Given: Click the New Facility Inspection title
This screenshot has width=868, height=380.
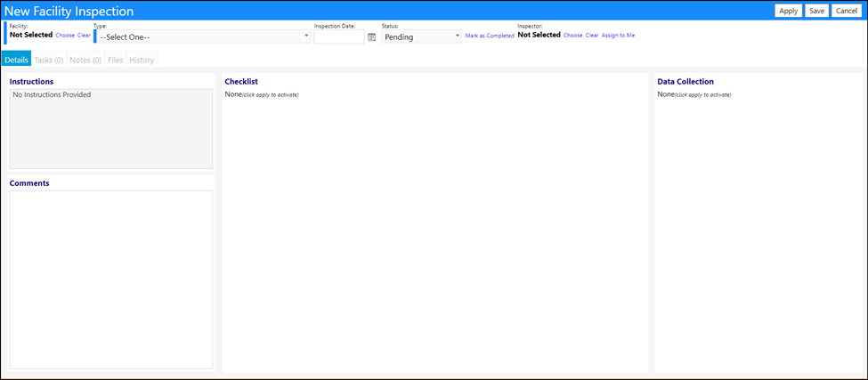Looking at the screenshot, I should click(x=69, y=11).
